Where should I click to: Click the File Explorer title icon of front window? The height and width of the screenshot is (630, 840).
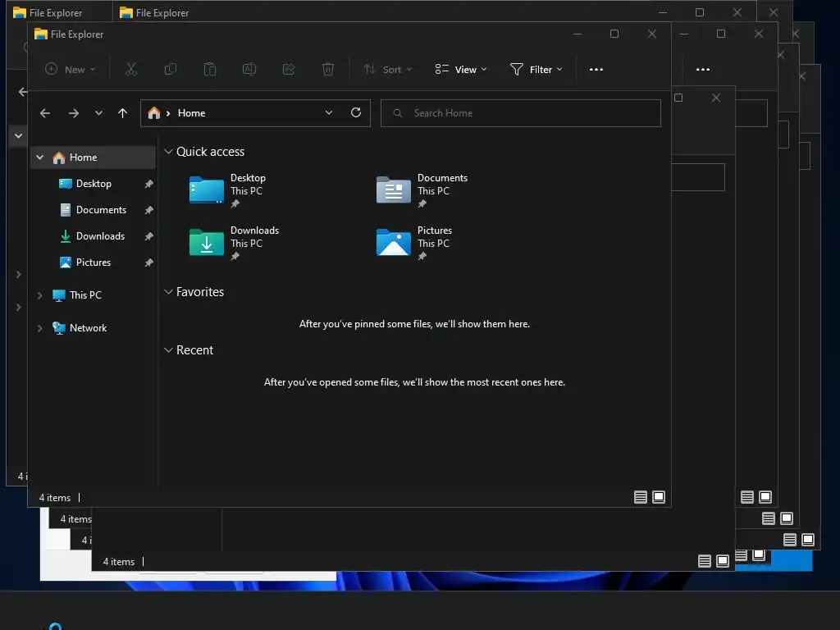(41, 34)
